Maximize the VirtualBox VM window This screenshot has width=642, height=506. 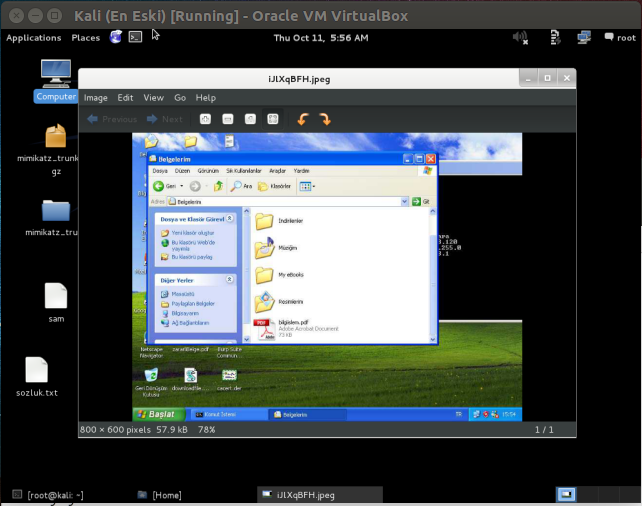pyautogui.click(x=54, y=16)
